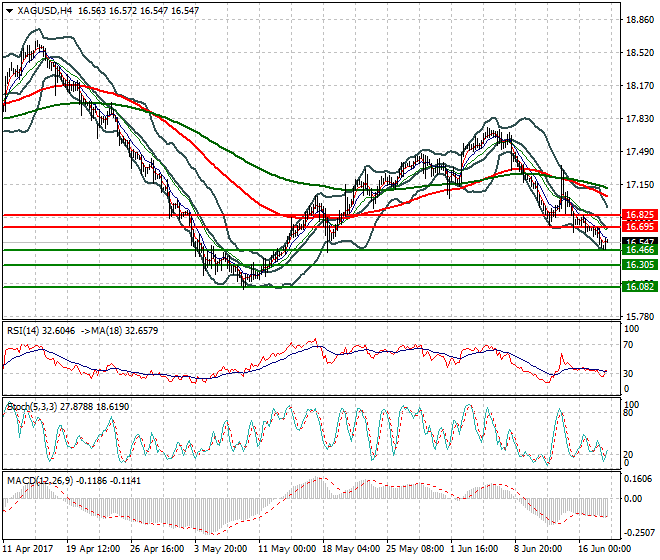This screenshot has height=560, width=660.
Task: Select the 3 May 20:00 time axis label
Action: click(221, 549)
